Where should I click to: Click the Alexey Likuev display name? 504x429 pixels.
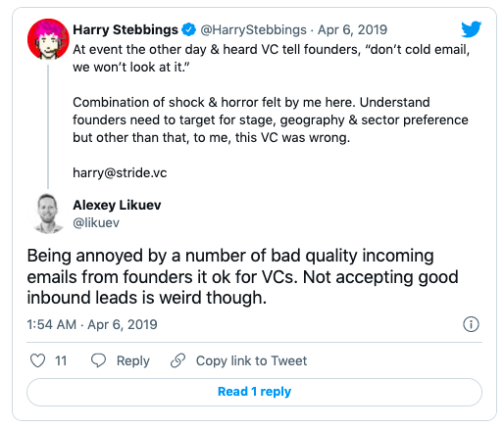tap(117, 206)
